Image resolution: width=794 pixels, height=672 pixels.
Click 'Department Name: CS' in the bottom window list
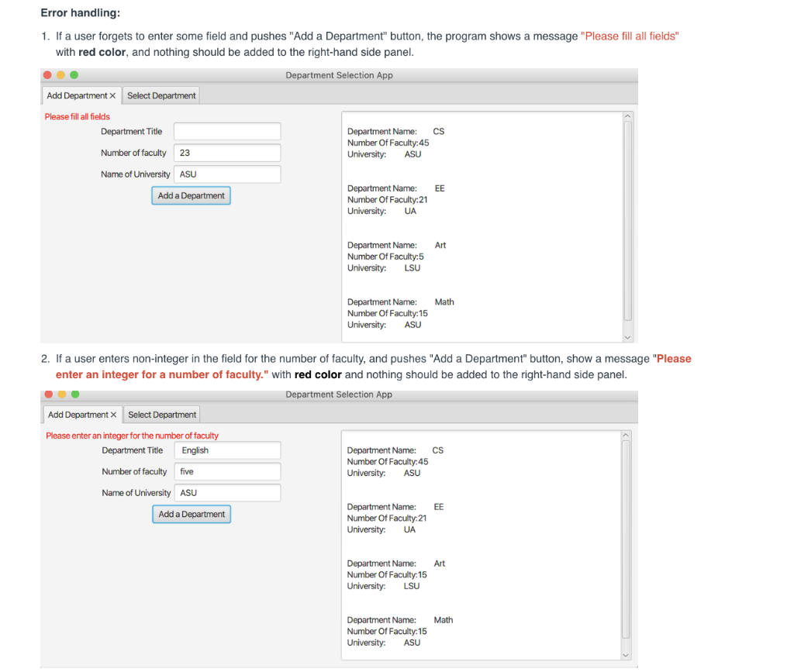click(395, 450)
